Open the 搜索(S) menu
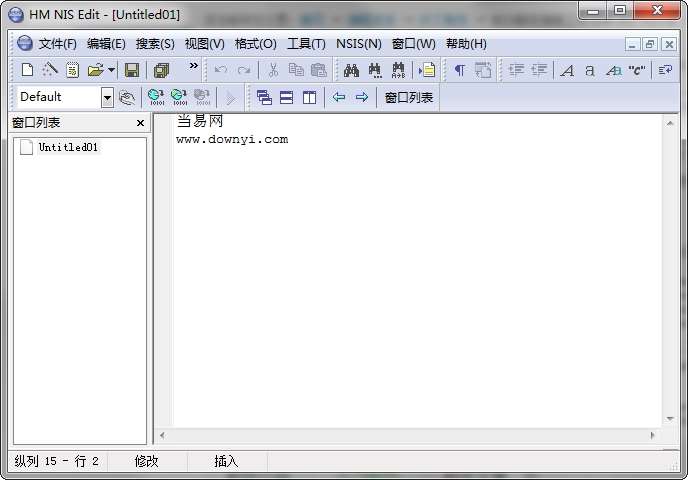This screenshot has height=480, width=688. [155, 44]
